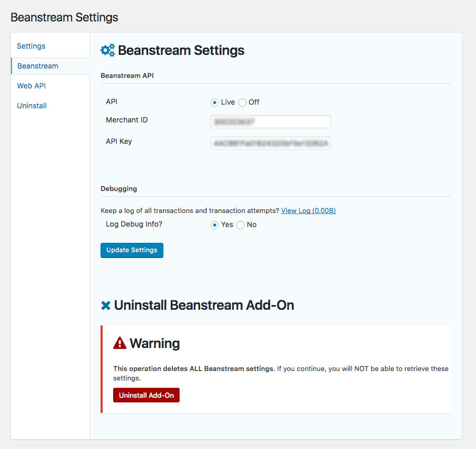Select the Live API radio button

(x=215, y=103)
